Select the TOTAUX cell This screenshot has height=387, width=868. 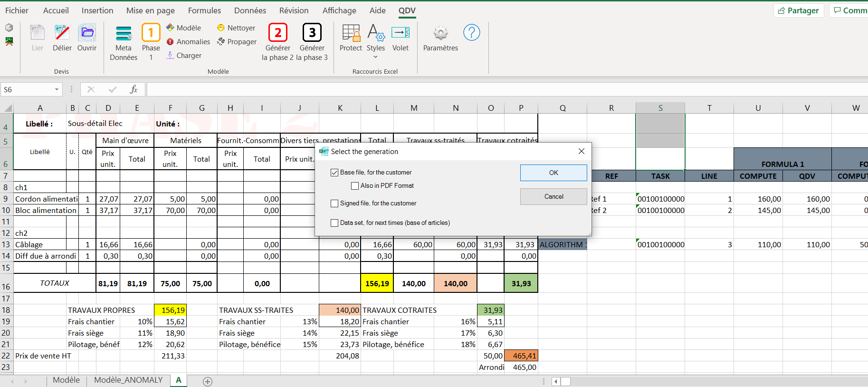click(x=55, y=283)
